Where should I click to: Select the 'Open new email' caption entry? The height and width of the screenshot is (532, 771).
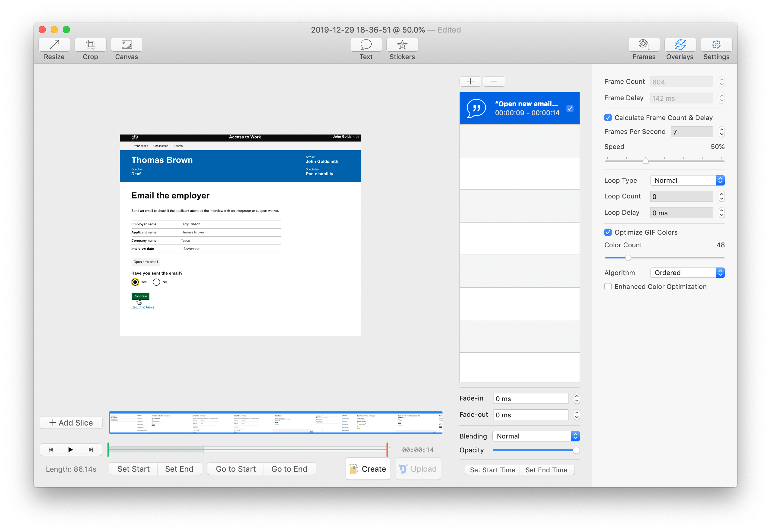point(520,108)
